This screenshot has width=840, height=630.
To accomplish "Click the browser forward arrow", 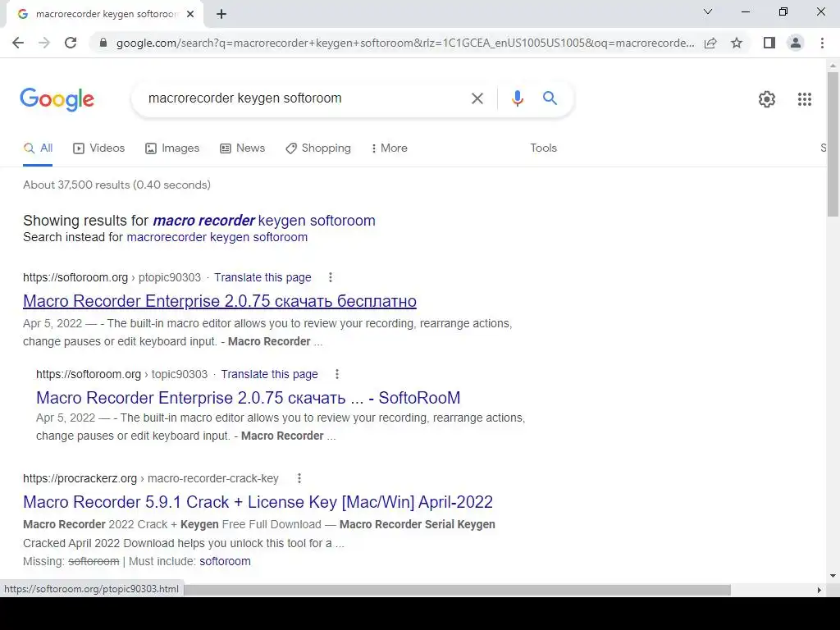I will (x=44, y=43).
